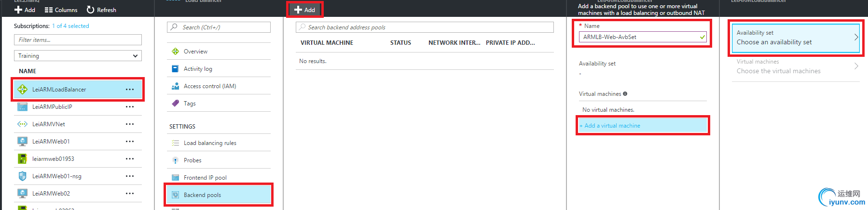Focus the Search (Ctrl+/) menu box
This screenshot has height=210, width=868.
coord(219,27)
